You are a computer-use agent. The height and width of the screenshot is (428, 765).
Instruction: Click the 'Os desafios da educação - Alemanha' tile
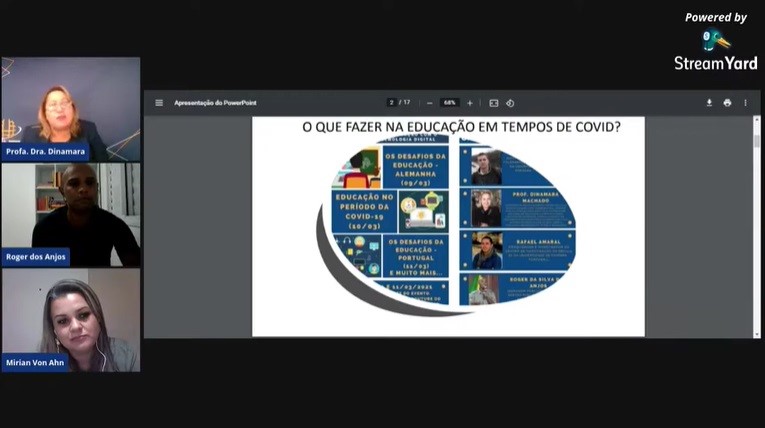click(x=416, y=168)
